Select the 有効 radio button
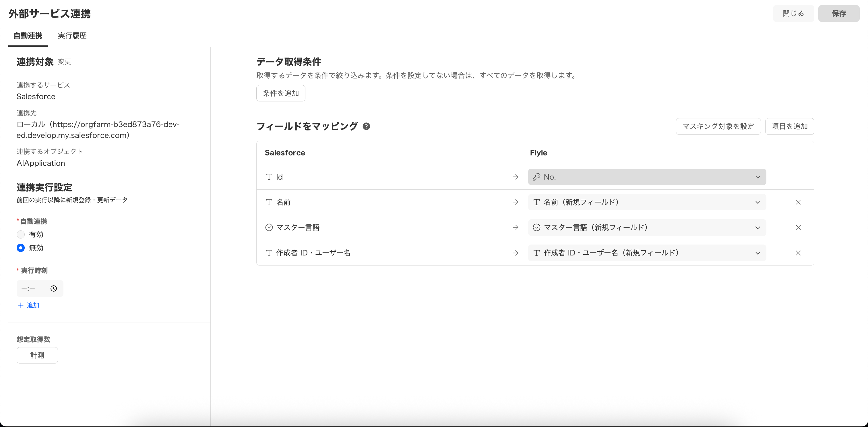 click(x=21, y=234)
